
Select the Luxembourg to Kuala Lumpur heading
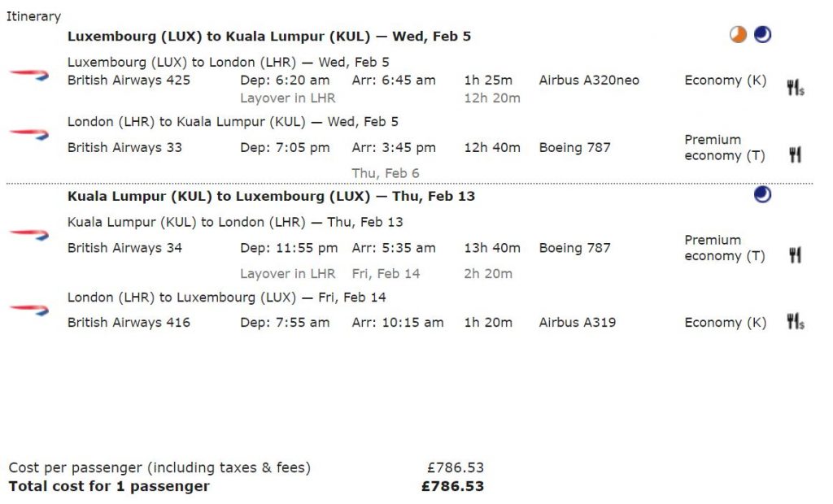coord(268,37)
